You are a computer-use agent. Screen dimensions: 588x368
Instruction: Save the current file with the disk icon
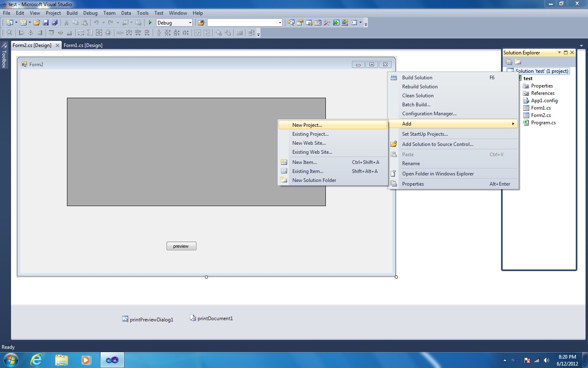click(x=46, y=23)
